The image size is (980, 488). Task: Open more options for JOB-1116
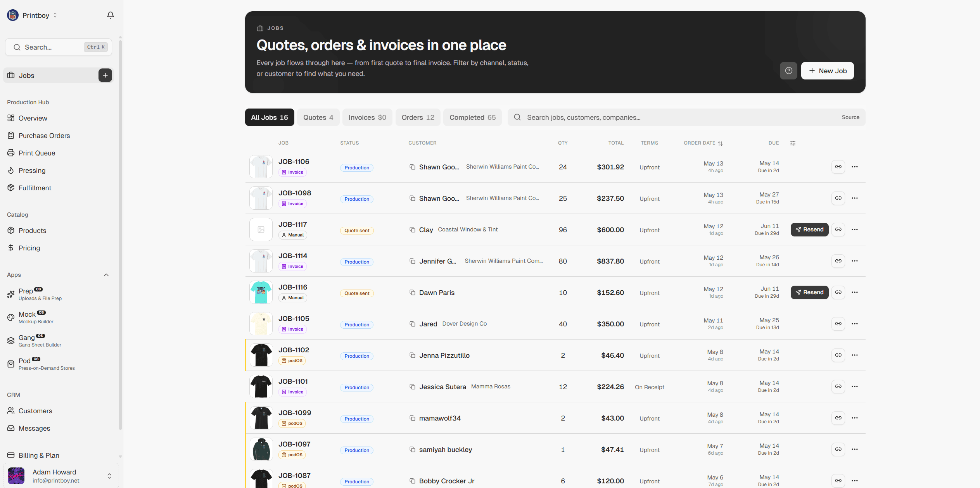855,292
